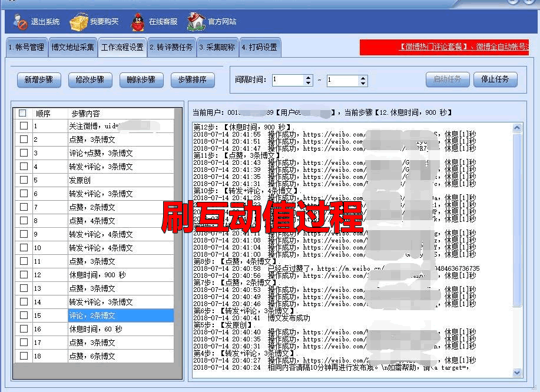Click the first interval time input field
The image size is (540, 392).
tap(288, 80)
